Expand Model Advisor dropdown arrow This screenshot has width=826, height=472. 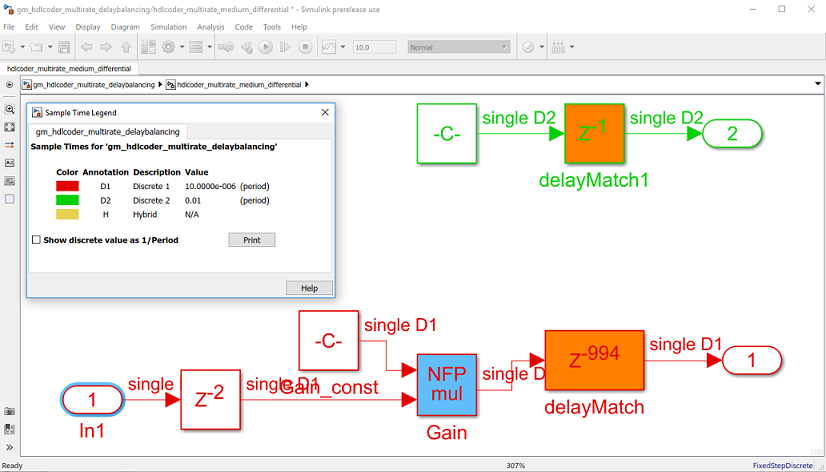click(x=542, y=47)
